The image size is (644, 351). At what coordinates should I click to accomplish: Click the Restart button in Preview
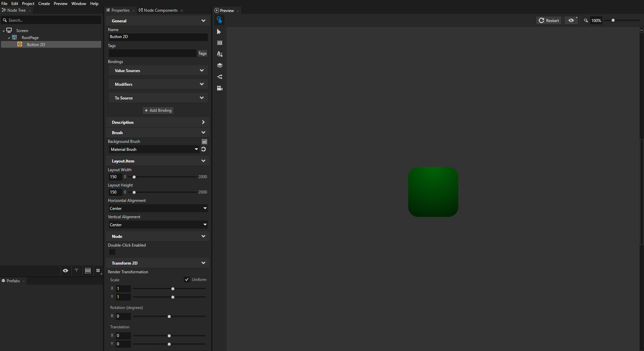click(x=549, y=20)
